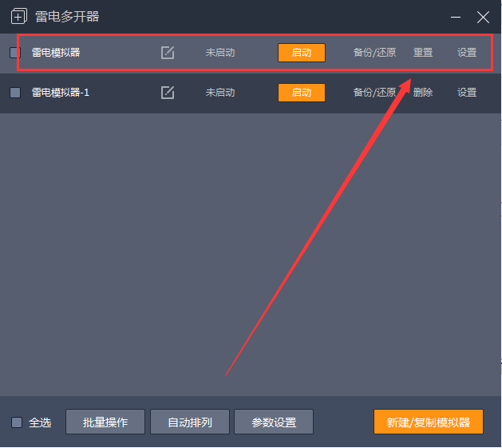Tick the checkbox beside 雷电模拟器
The height and width of the screenshot is (448, 502).
[x=14, y=53]
